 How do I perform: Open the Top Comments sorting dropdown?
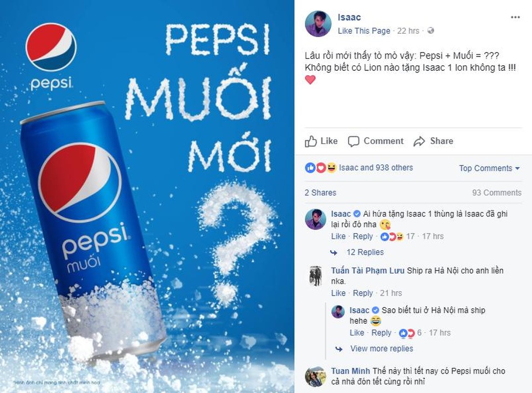point(489,168)
